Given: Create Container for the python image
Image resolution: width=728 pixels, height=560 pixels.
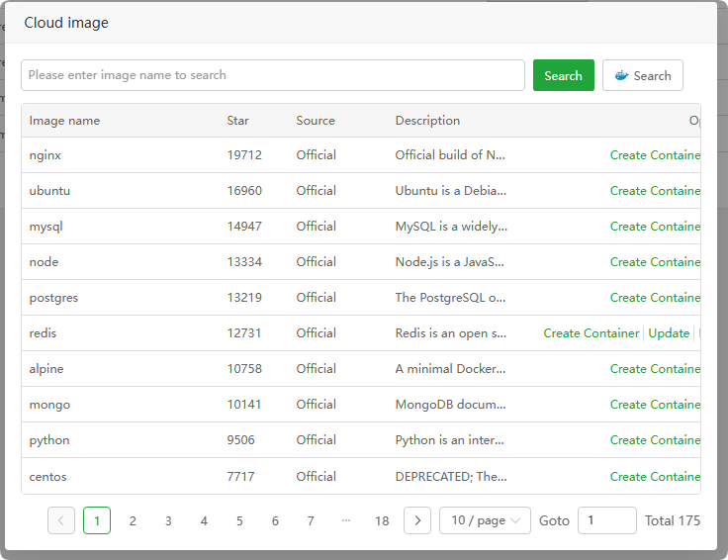Looking at the screenshot, I should (655, 440).
